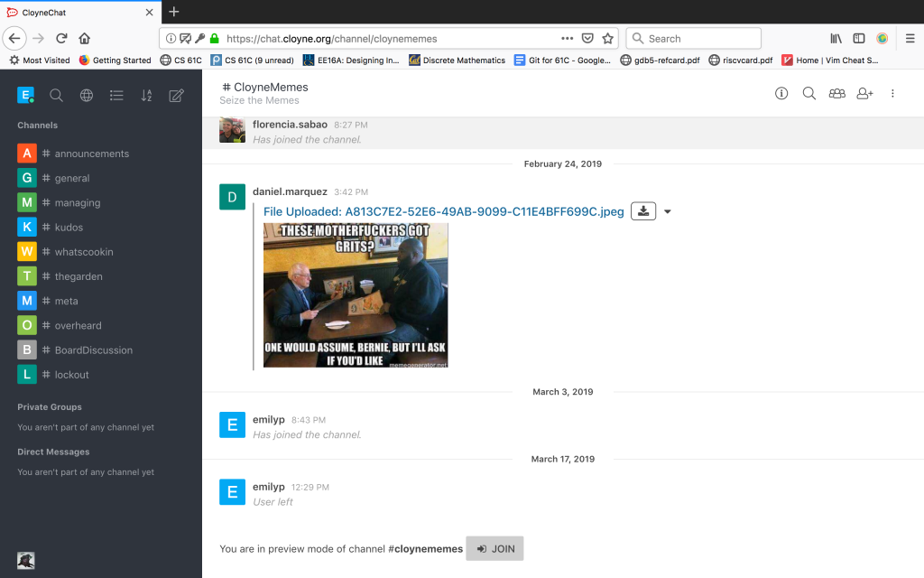Click the user avatar E status icon
The image size is (924, 578).
(26, 95)
